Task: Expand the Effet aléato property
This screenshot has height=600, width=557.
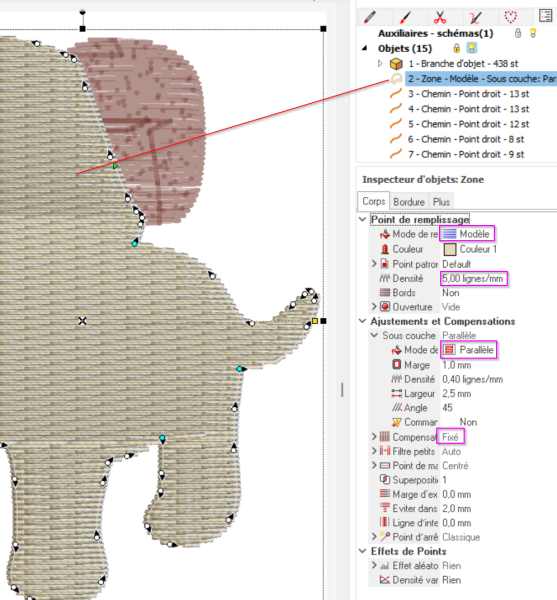Action: (x=374, y=565)
